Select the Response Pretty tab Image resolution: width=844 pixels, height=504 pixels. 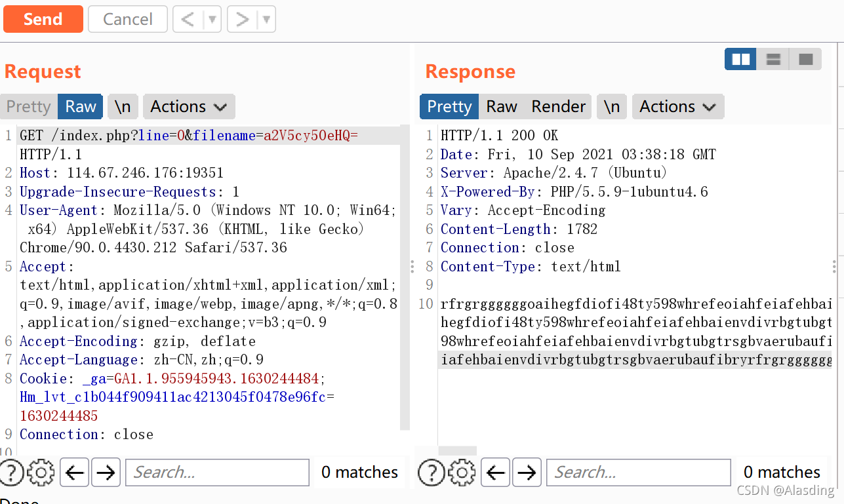click(449, 106)
